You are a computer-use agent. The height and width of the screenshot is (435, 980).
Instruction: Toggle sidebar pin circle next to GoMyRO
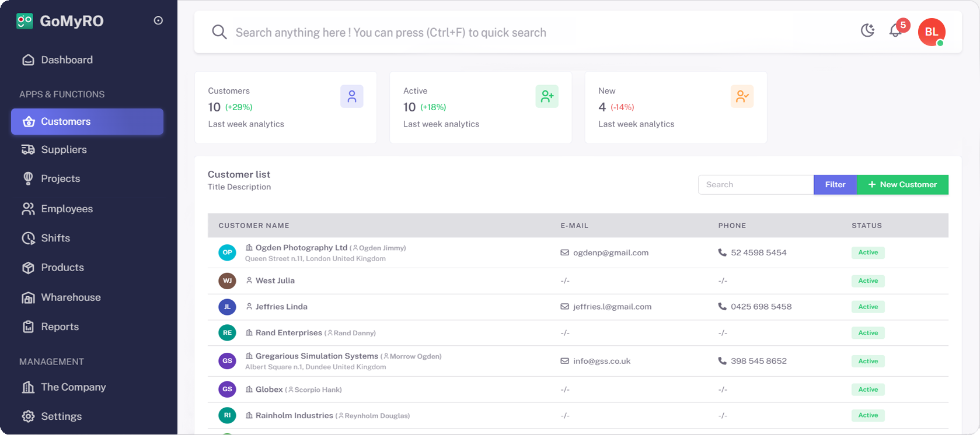pos(158,20)
